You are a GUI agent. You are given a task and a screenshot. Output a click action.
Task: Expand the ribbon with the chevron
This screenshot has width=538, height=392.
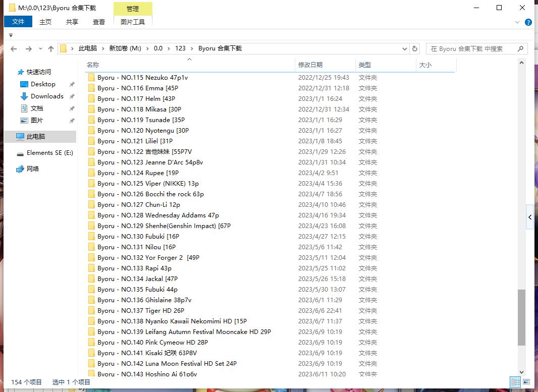pos(517,22)
